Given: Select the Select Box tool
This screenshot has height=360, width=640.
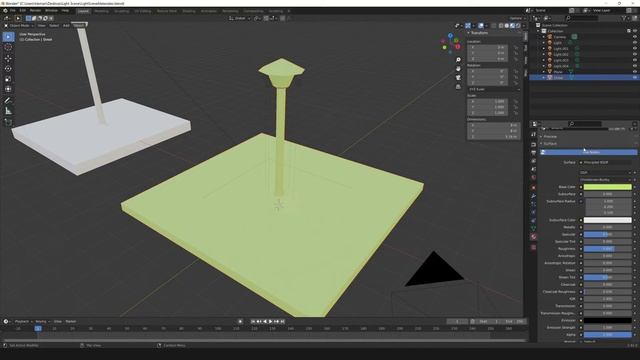Looking at the screenshot, I should [x=8, y=37].
